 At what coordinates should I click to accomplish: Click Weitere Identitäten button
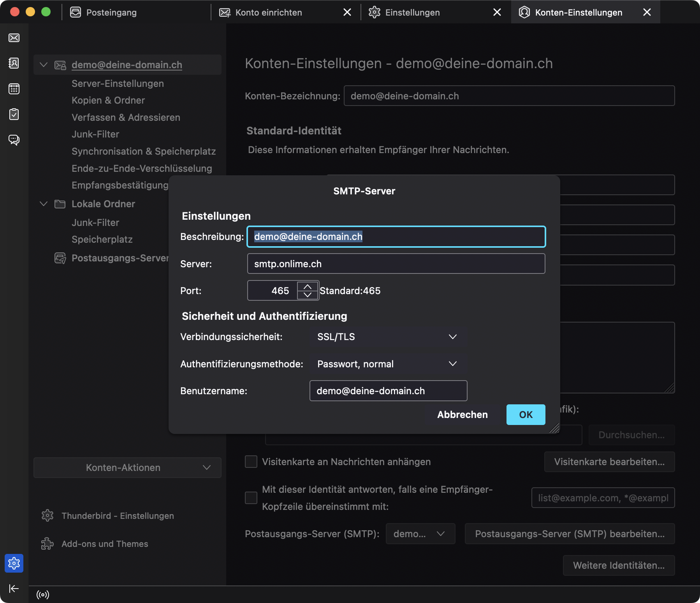pyautogui.click(x=619, y=565)
